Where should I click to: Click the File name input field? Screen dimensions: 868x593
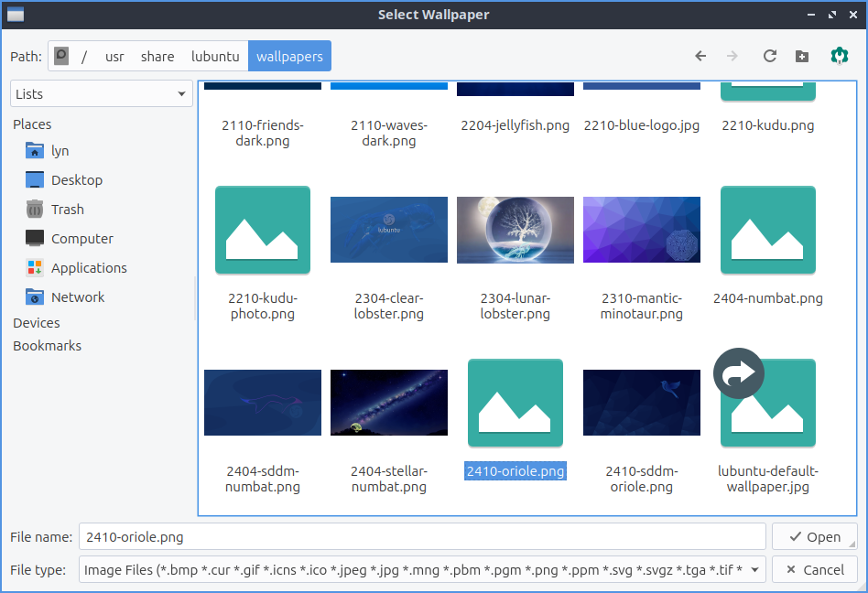(421, 537)
